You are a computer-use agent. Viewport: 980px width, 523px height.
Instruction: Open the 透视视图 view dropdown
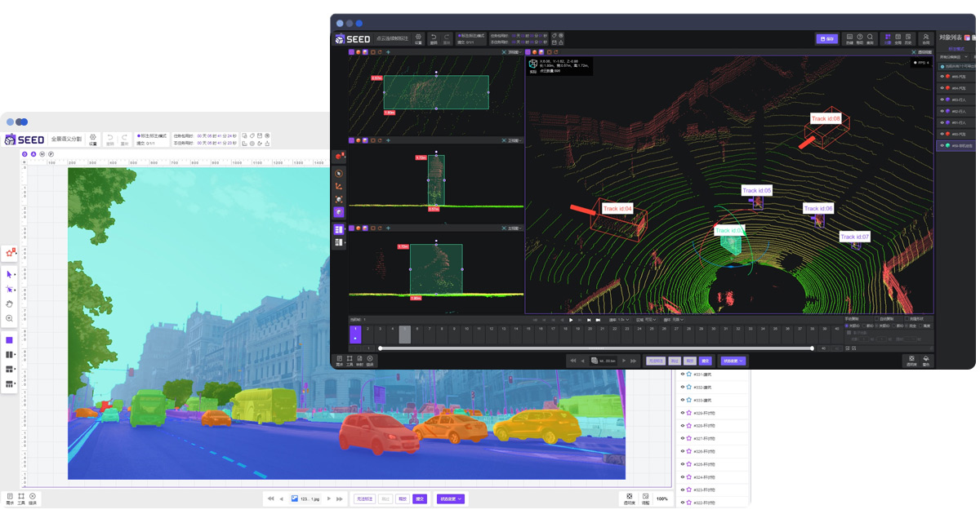[x=924, y=51]
